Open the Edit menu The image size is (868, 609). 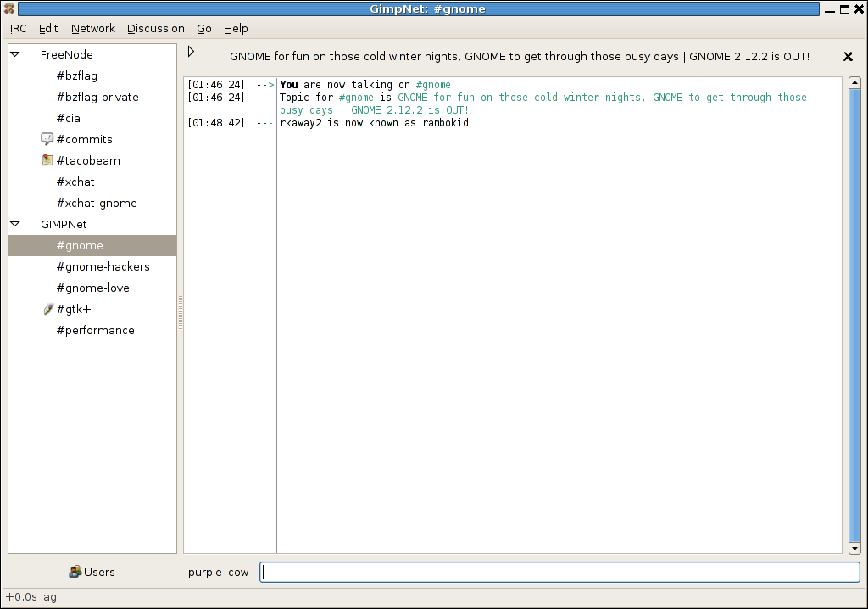coord(48,28)
